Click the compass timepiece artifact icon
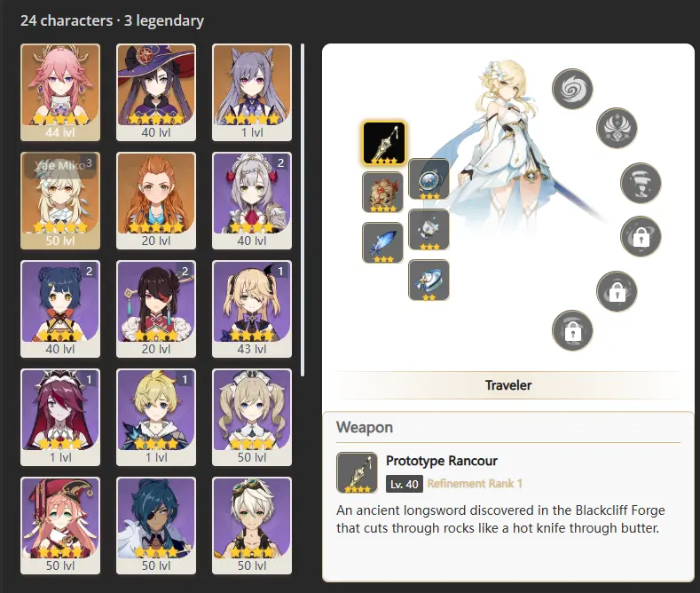700x593 pixels. point(429,179)
